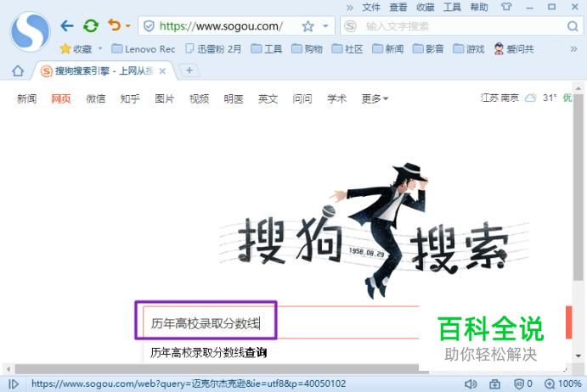
Task: Click the page vertical scrollbar thumb
Action: (x=579, y=187)
